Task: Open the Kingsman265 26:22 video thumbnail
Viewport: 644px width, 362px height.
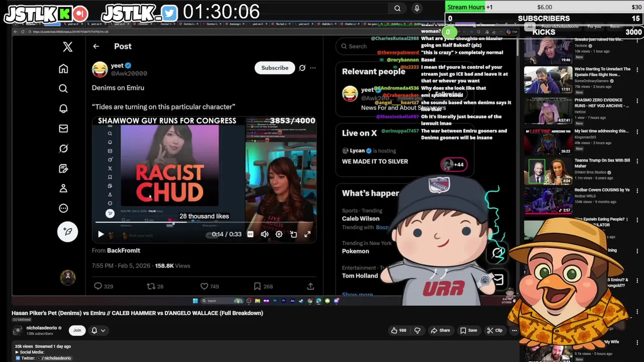Action: (x=548, y=141)
